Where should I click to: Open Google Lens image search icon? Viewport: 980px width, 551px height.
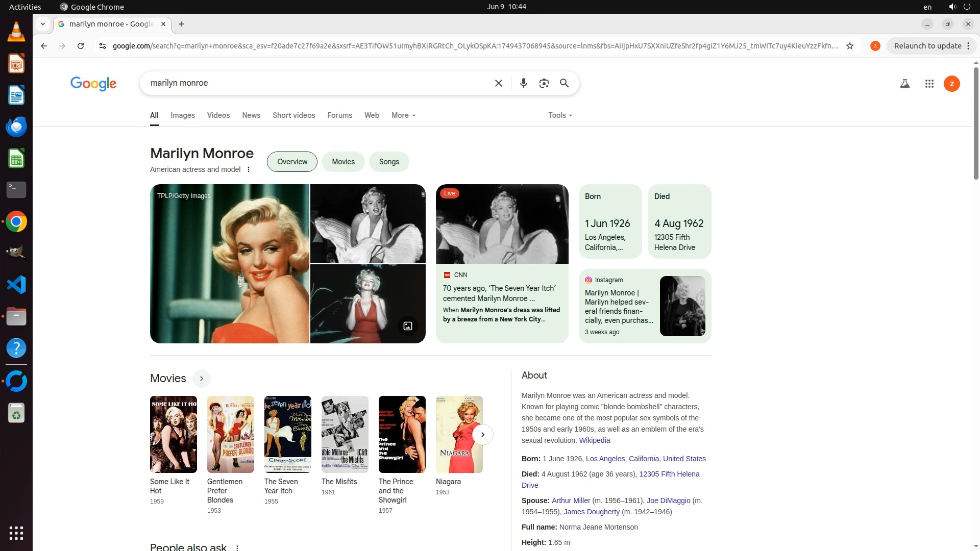pyautogui.click(x=544, y=83)
